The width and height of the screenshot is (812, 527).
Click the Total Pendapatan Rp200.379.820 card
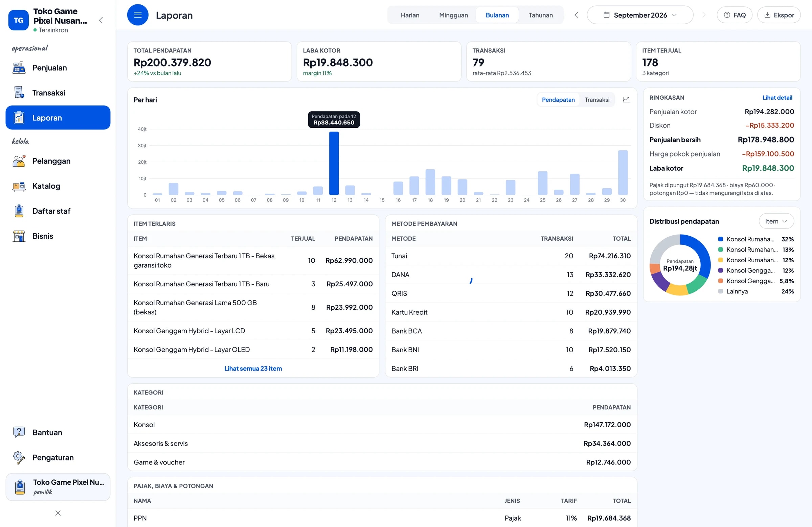209,62
